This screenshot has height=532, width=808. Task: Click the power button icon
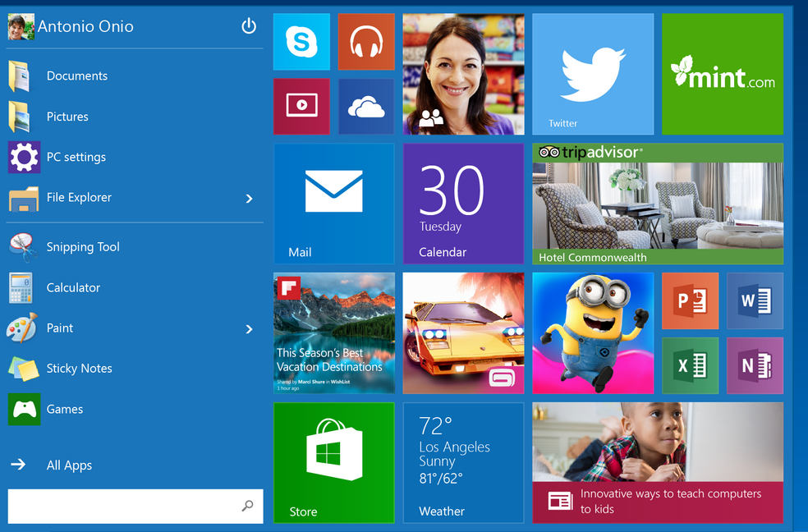click(x=249, y=25)
